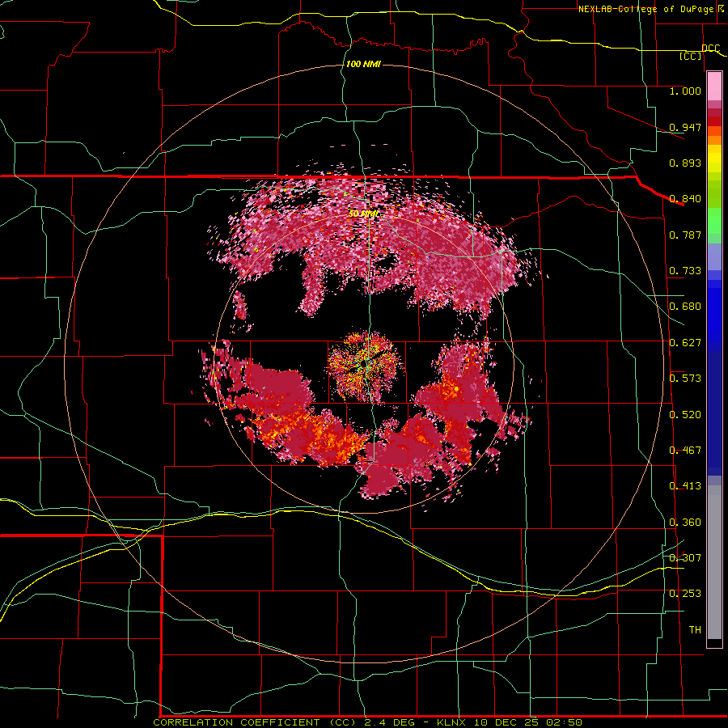Click the 1.000 value on the CC scale
The height and width of the screenshot is (728, 728).
[685, 91]
